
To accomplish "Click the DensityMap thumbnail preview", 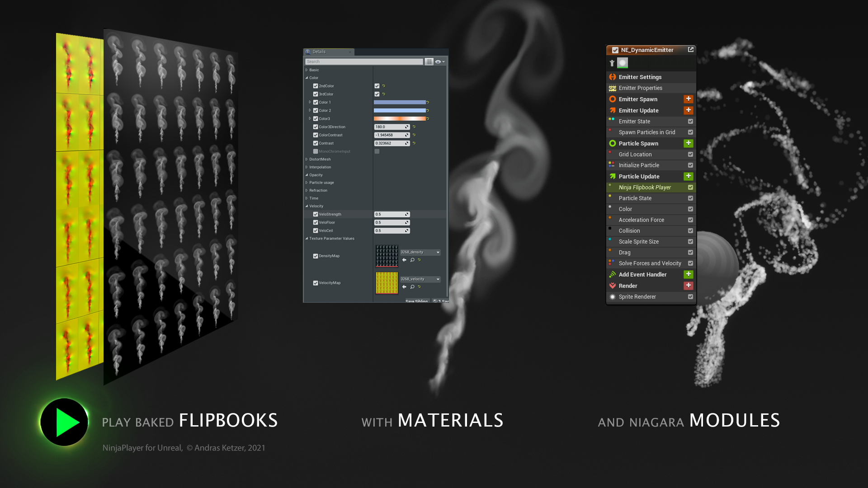I will coord(387,256).
